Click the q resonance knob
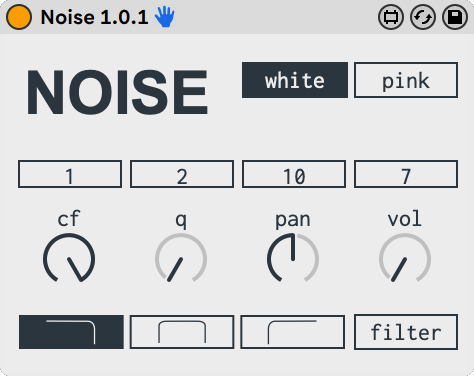 click(x=181, y=259)
